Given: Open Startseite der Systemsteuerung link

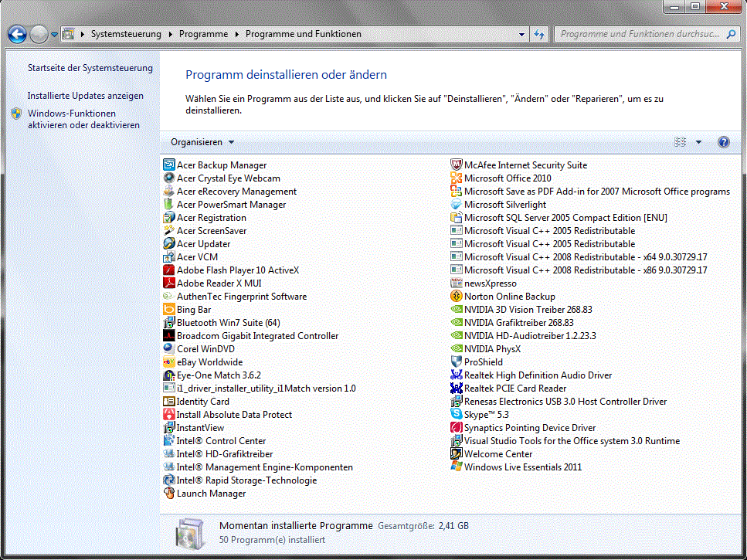Looking at the screenshot, I should click(90, 68).
